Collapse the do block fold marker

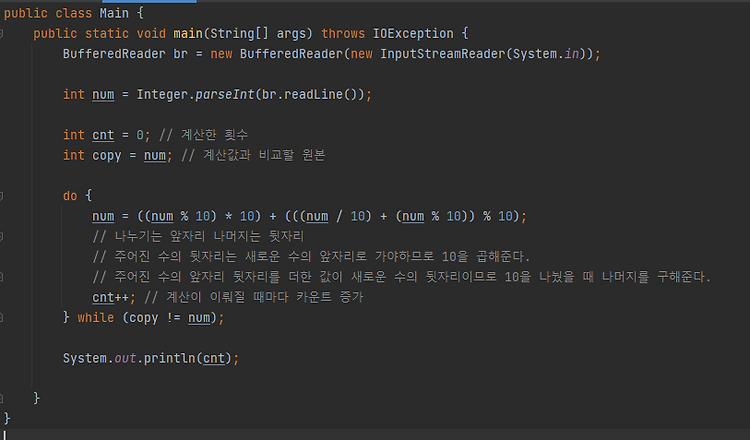point(1,196)
